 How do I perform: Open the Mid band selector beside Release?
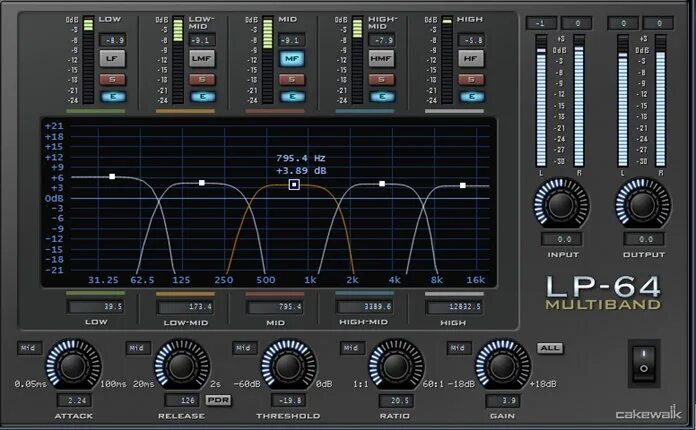138,348
